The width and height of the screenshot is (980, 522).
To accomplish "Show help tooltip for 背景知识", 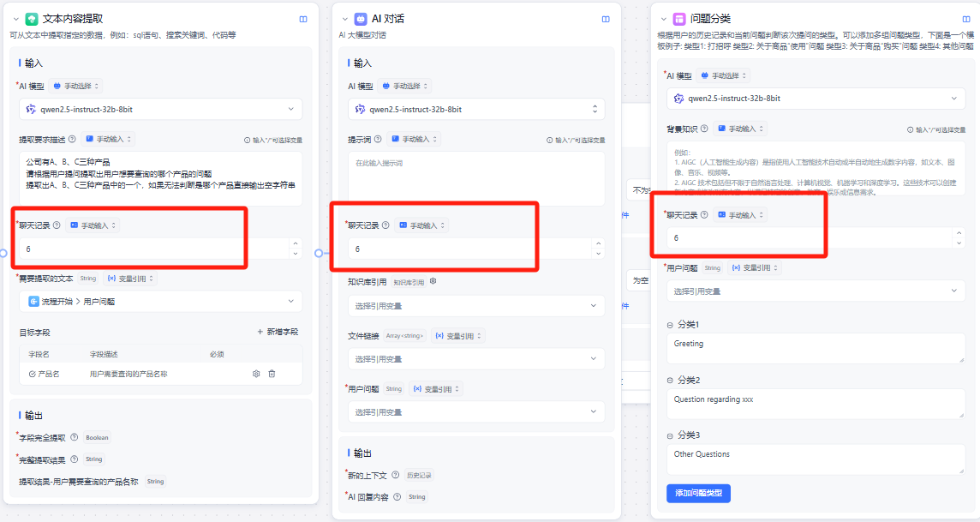I will pyautogui.click(x=704, y=129).
